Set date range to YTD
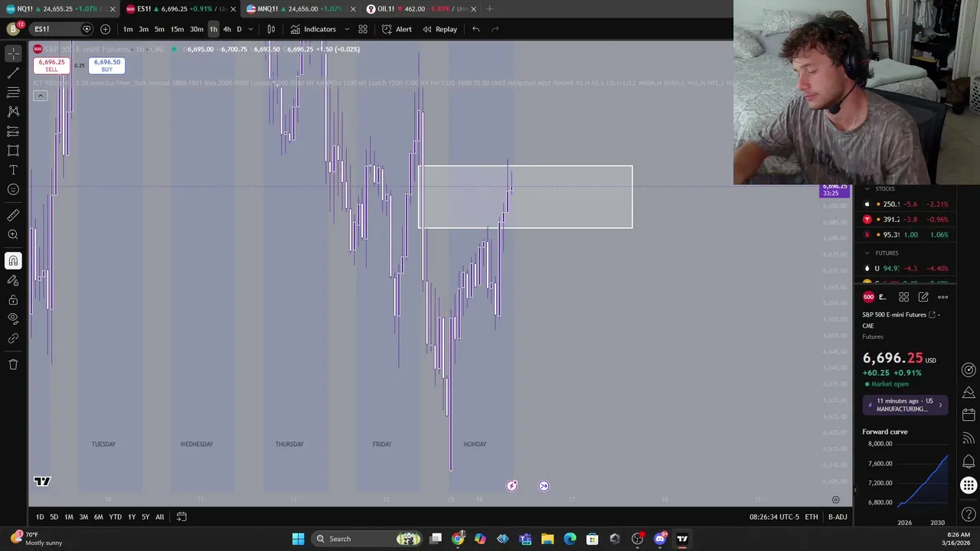The image size is (980, 551). 115,517
